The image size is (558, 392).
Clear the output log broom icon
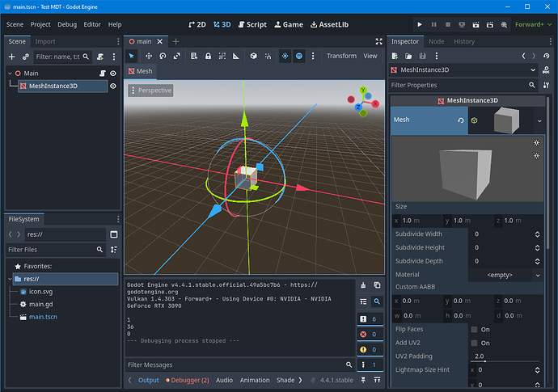363,285
